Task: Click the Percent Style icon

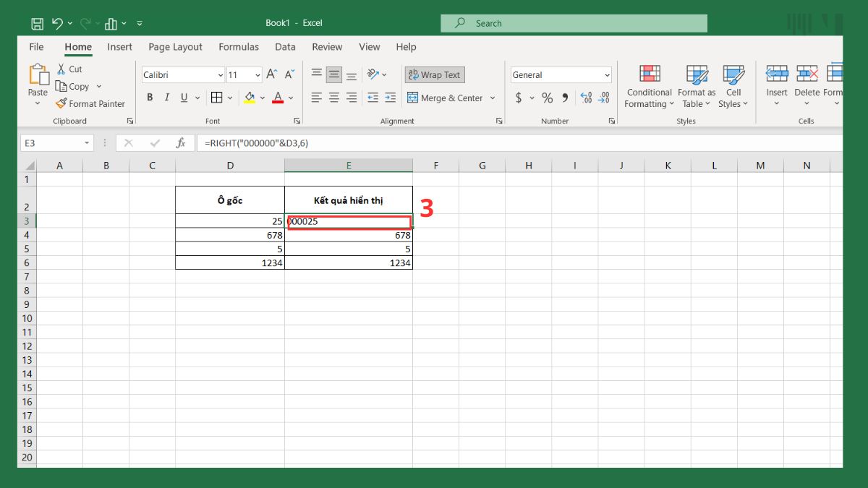Action: (547, 98)
